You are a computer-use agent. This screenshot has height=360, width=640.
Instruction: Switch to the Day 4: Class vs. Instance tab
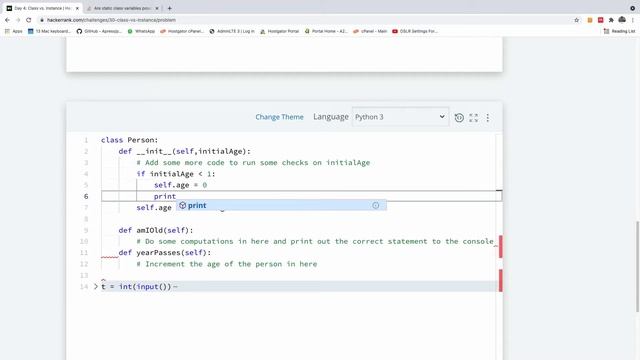pos(42,8)
